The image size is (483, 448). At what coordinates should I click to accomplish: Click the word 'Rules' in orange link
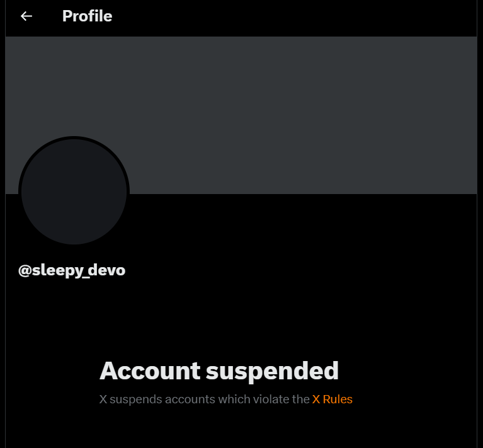338,399
